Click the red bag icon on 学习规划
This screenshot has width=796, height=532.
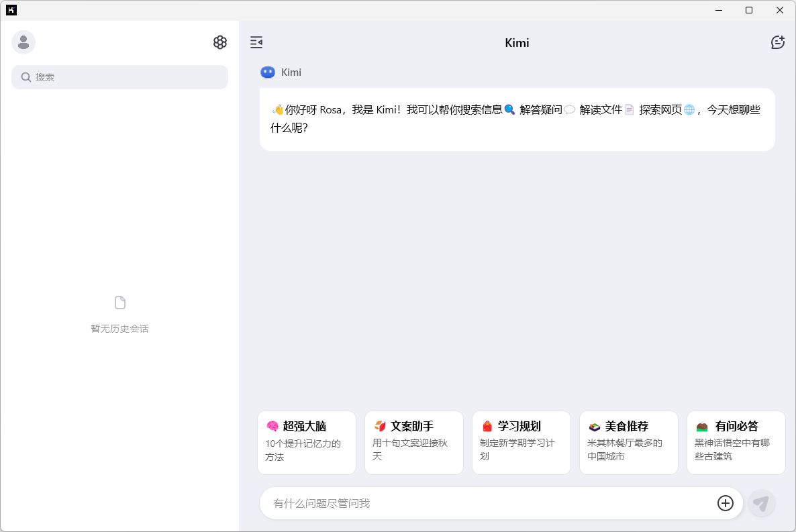(x=487, y=426)
